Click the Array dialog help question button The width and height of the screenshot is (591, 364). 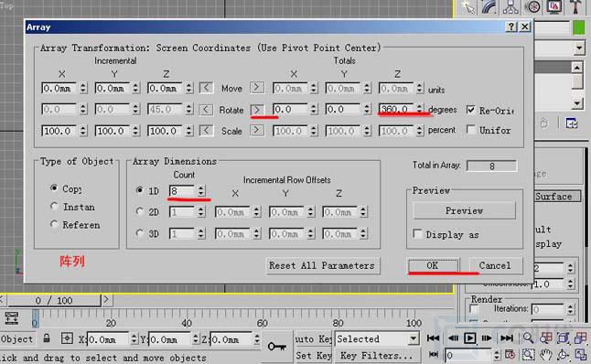(x=510, y=27)
